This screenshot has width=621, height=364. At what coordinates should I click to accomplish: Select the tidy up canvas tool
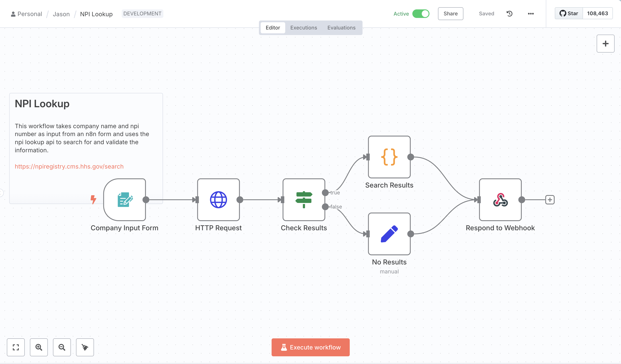[x=85, y=347]
